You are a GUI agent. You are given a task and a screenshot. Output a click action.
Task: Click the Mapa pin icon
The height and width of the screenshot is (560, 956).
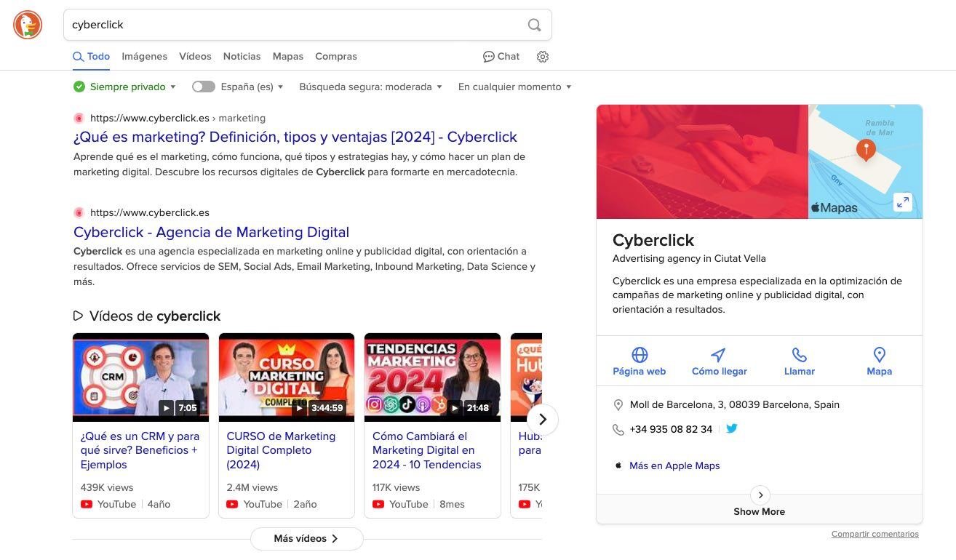point(880,355)
